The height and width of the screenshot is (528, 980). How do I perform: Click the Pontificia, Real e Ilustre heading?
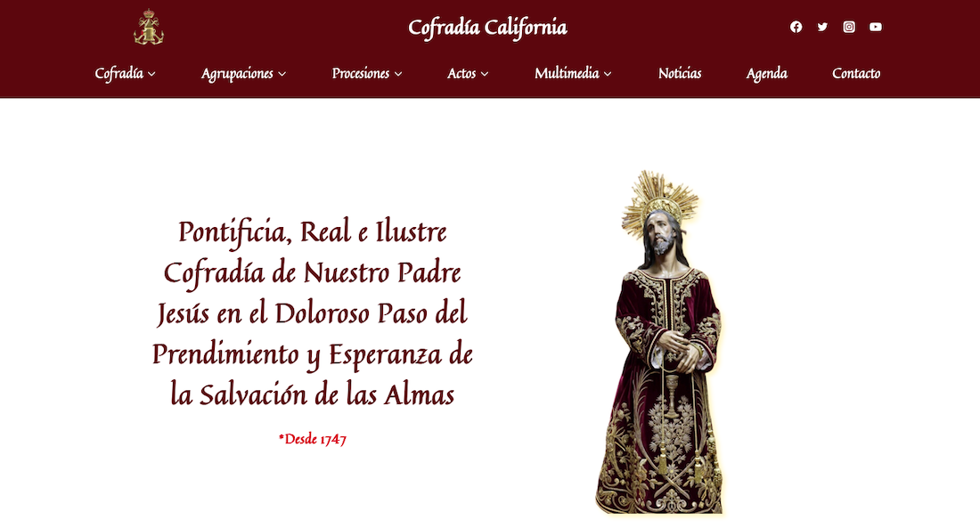point(312,313)
